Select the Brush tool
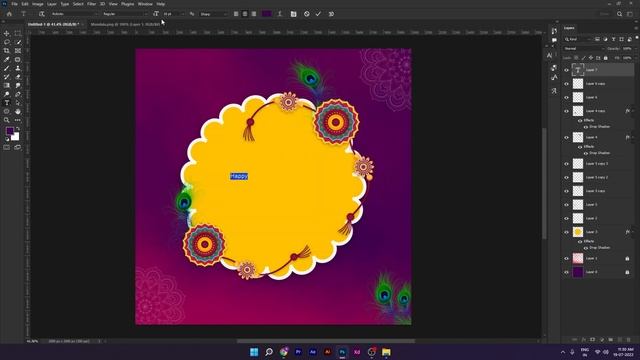Viewport: 640px width, 360px height. tap(7, 68)
